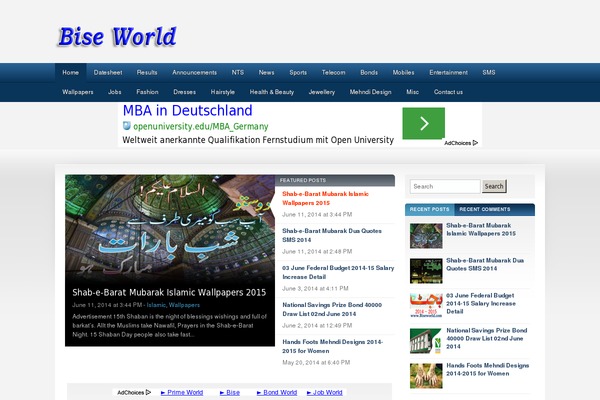Click the Bise ad link
The width and height of the screenshot is (600, 400).
tap(230, 392)
